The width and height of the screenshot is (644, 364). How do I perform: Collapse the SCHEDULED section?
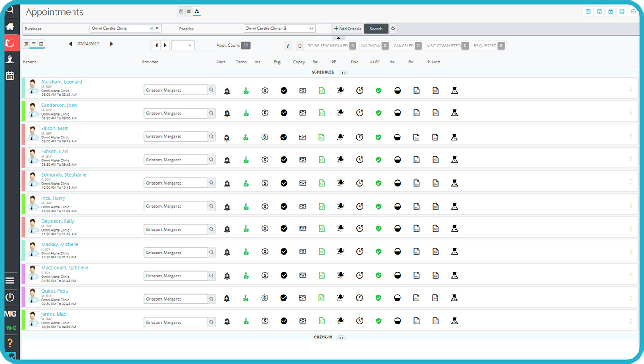(344, 73)
